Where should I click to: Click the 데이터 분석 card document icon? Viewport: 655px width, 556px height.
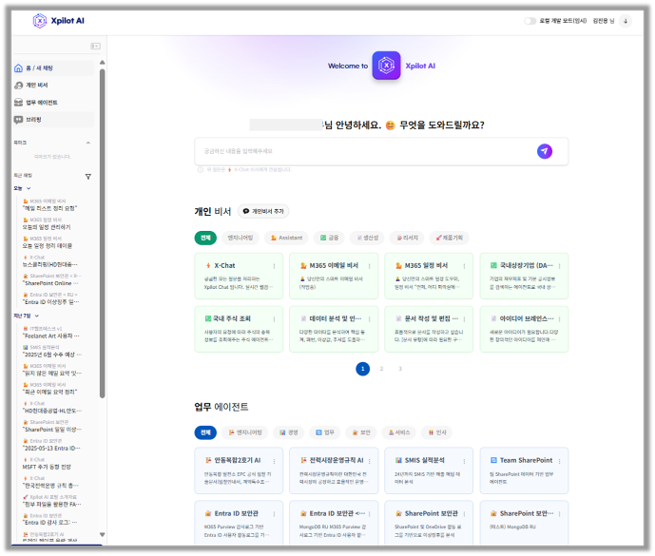[303, 319]
